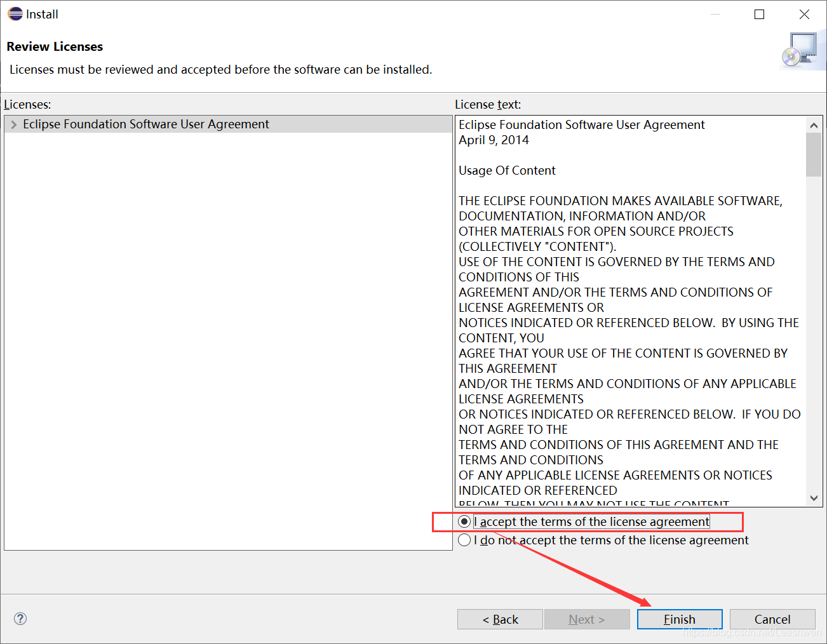This screenshot has width=827, height=644.
Task: Click the 'License text:' label
Action: tap(488, 105)
